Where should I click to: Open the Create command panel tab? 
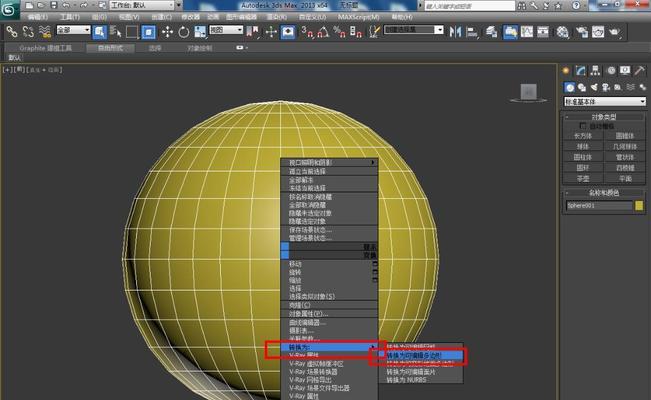[566, 71]
